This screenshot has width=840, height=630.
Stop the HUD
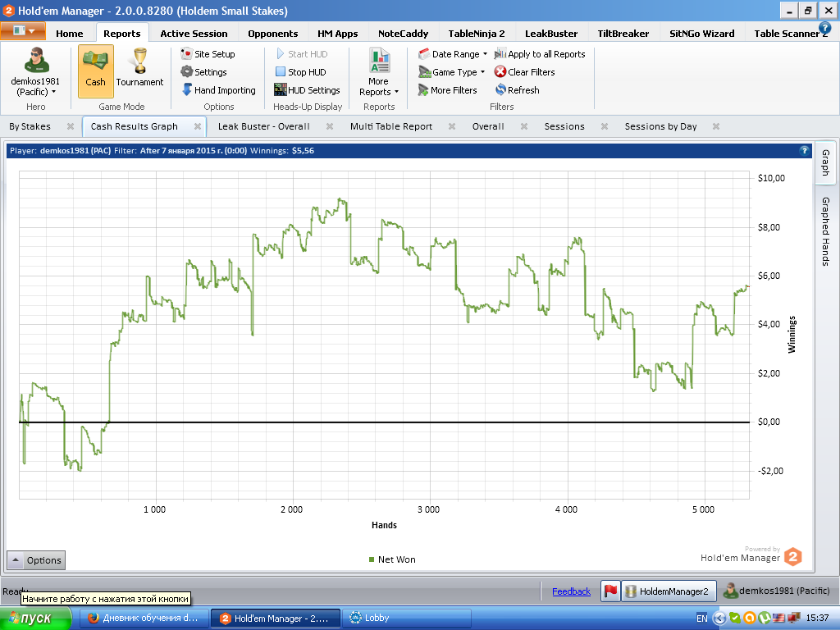click(x=300, y=72)
